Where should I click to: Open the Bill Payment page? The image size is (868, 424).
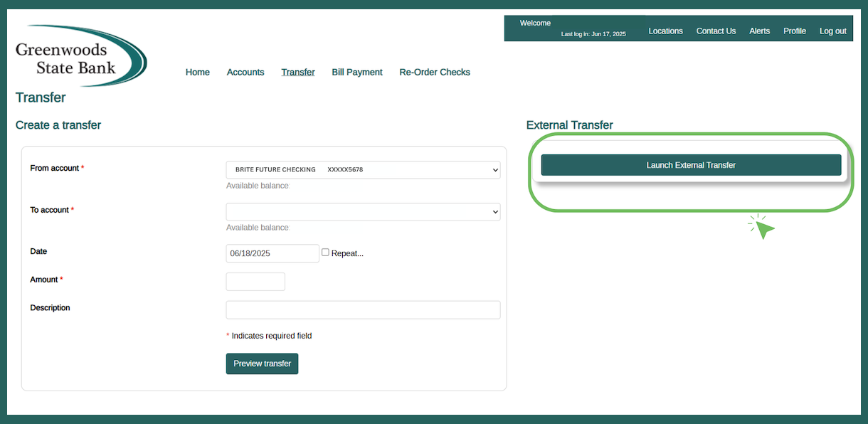click(357, 72)
